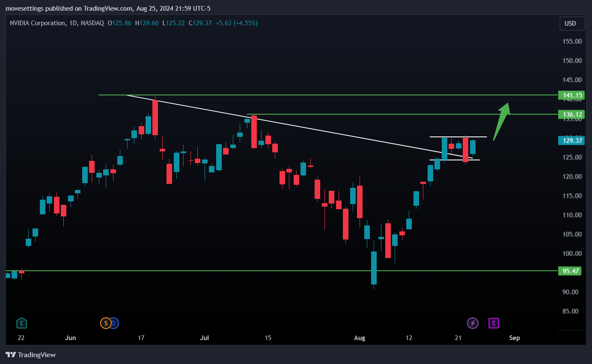The width and height of the screenshot is (592, 364).
Task: Click the blue dividend D icon
Action: click(x=114, y=323)
